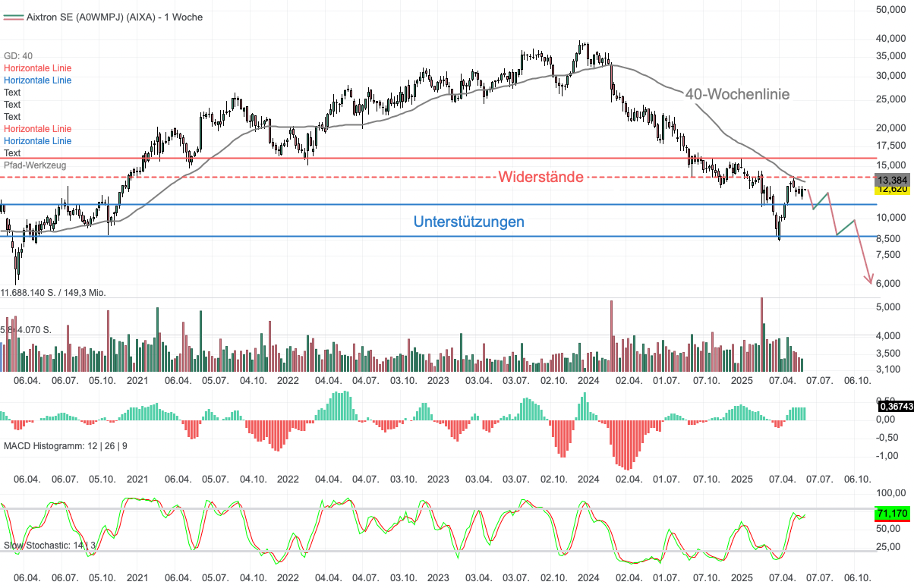This screenshot has height=588, width=914.
Task: Select the topmost blue 'Horizontale Linie' legend entry
Action: coord(38,80)
